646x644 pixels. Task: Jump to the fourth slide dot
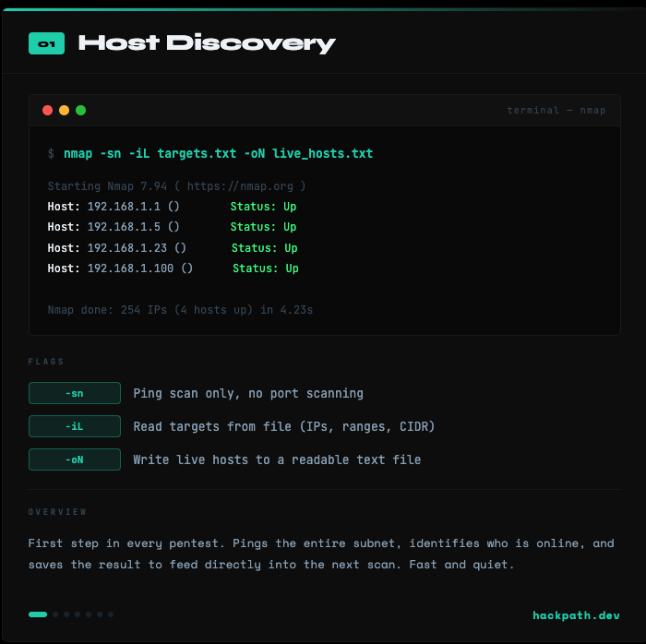tap(78, 614)
